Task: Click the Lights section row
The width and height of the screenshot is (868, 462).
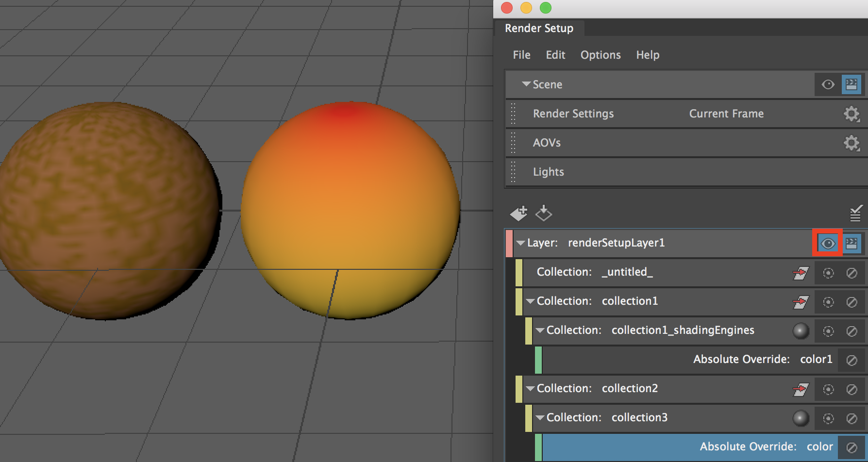Action: [x=631, y=172]
